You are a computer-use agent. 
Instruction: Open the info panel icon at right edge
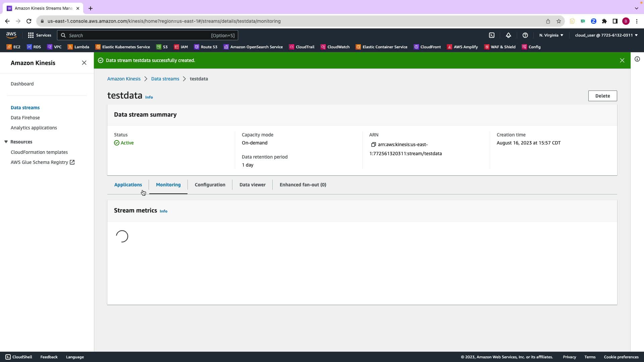click(x=637, y=59)
